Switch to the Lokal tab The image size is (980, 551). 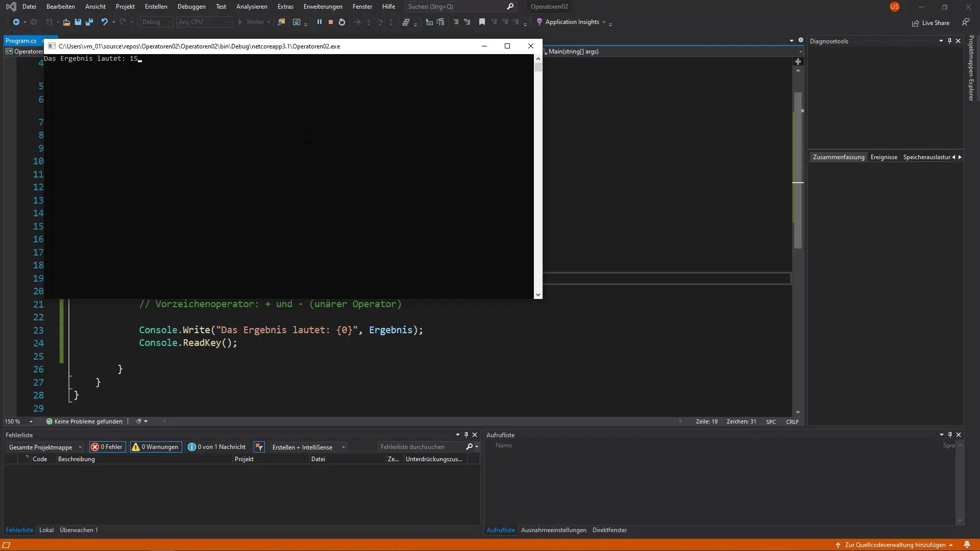46,530
